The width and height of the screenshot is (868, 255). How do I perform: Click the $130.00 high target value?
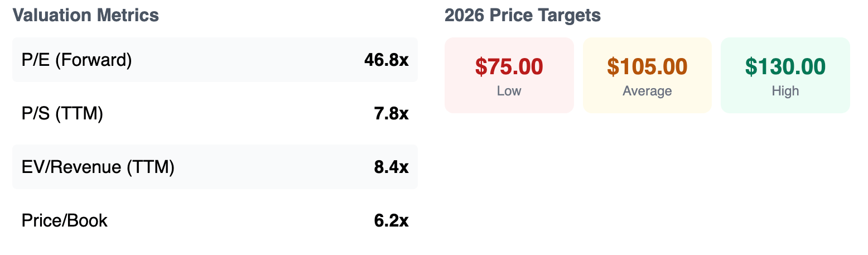[785, 66]
